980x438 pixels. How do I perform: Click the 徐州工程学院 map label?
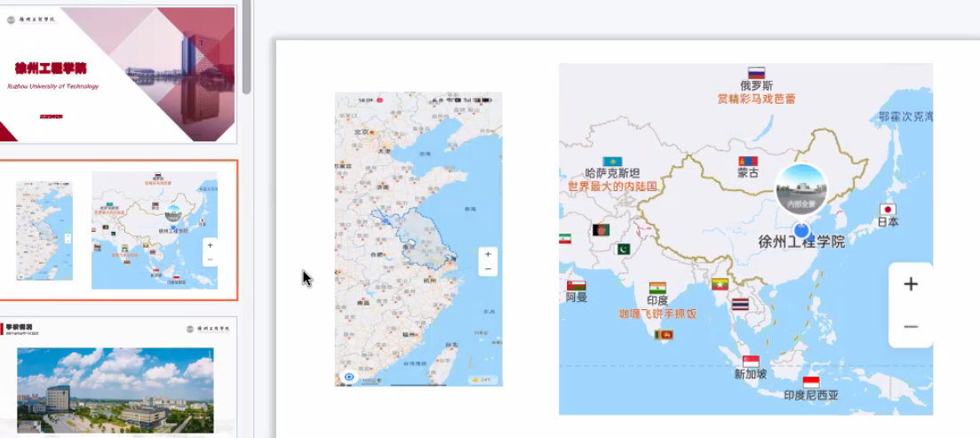801,242
